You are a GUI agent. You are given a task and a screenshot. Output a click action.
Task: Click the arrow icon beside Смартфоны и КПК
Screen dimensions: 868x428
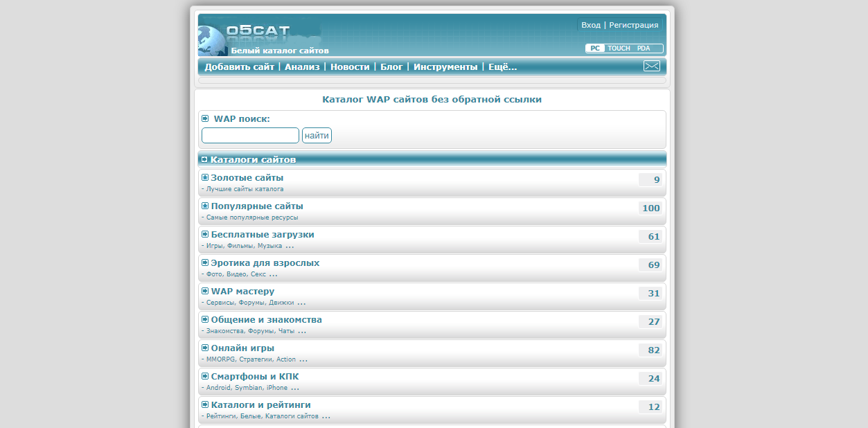click(x=205, y=377)
